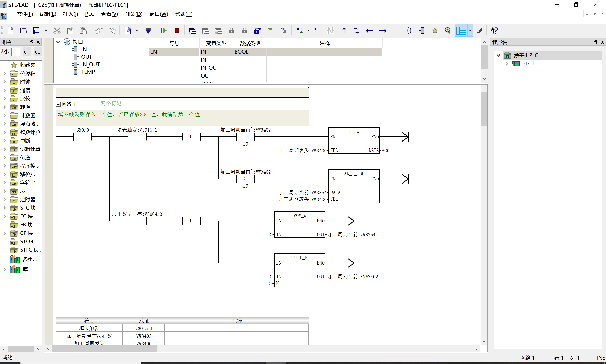The height and width of the screenshot is (364, 606).
Task: Open the 文件(F) menu
Action: [25, 14]
